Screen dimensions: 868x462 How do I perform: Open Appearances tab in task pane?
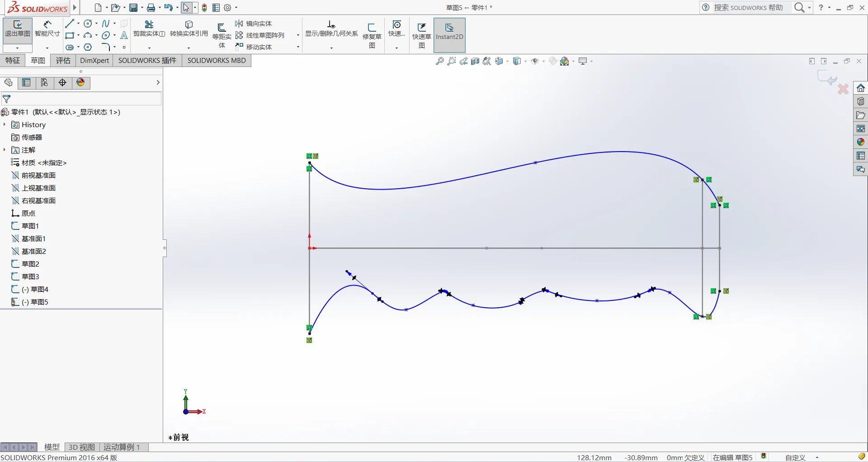[860, 142]
